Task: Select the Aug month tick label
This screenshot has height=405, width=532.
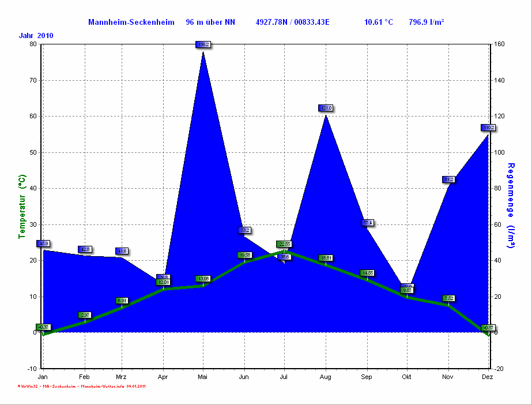Action: (x=326, y=377)
